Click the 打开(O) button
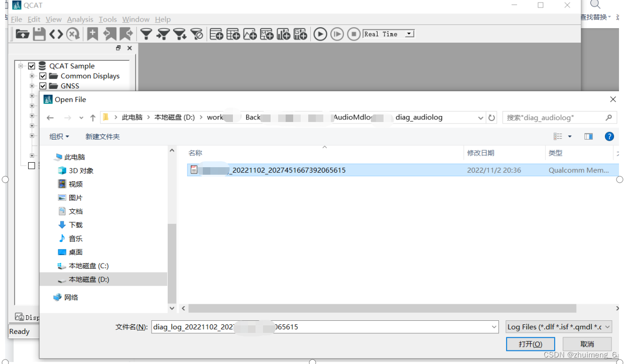624x364 pixels. click(530, 344)
